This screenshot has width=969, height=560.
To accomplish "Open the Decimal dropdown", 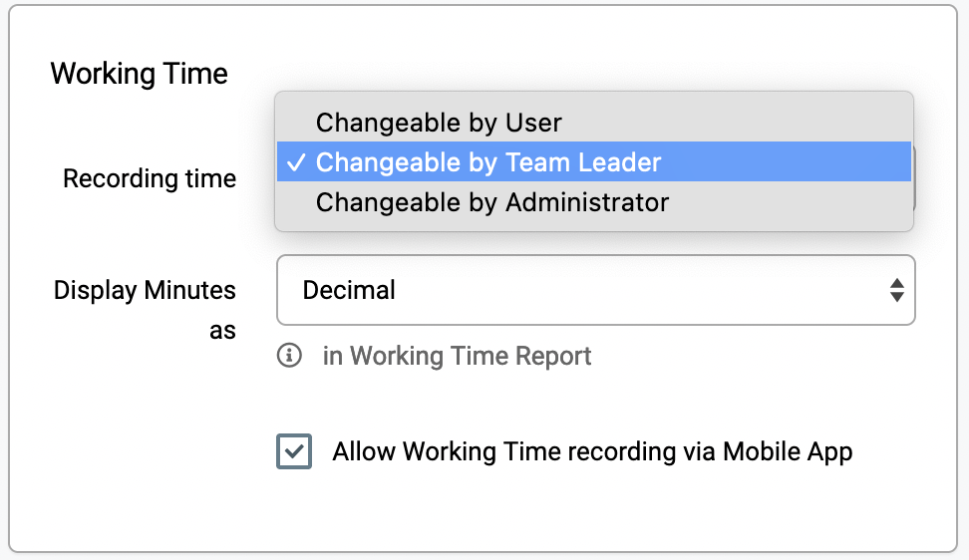I will coord(596,290).
